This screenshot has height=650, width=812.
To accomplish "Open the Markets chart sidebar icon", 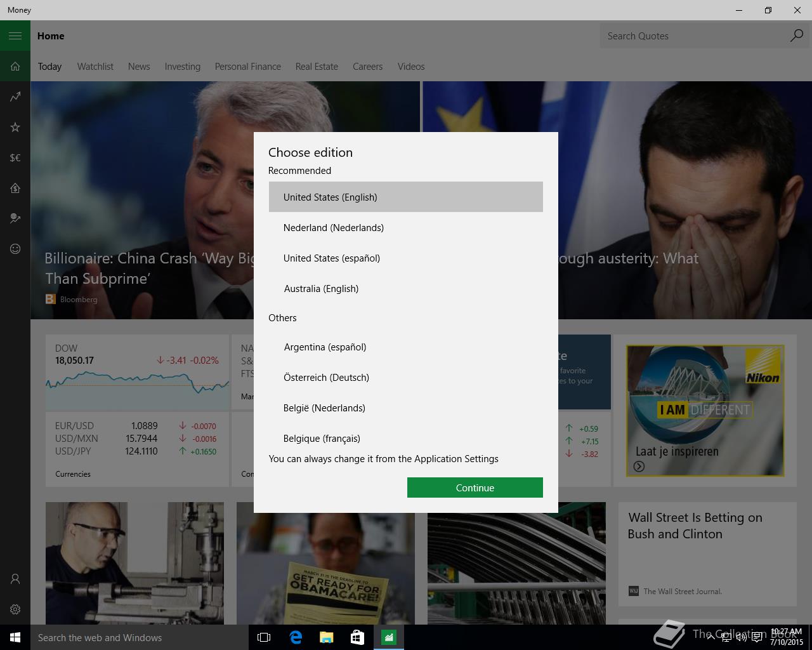I will tap(15, 96).
